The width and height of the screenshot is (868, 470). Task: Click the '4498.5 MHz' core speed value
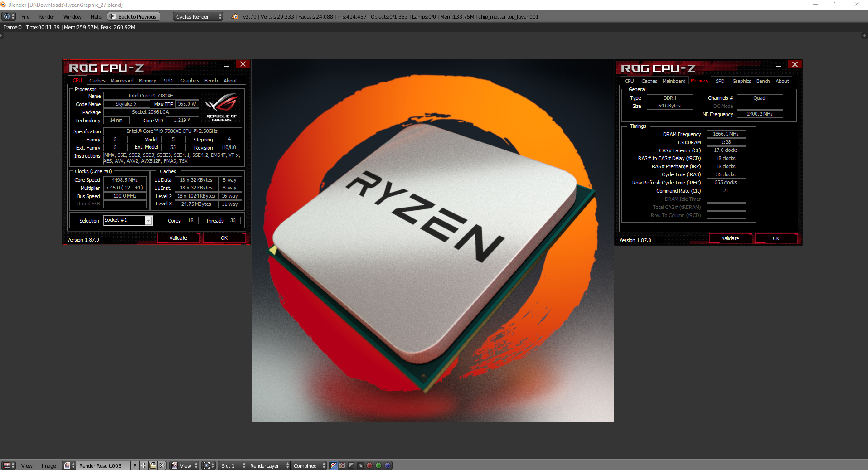pyautogui.click(x=125, y=180)
